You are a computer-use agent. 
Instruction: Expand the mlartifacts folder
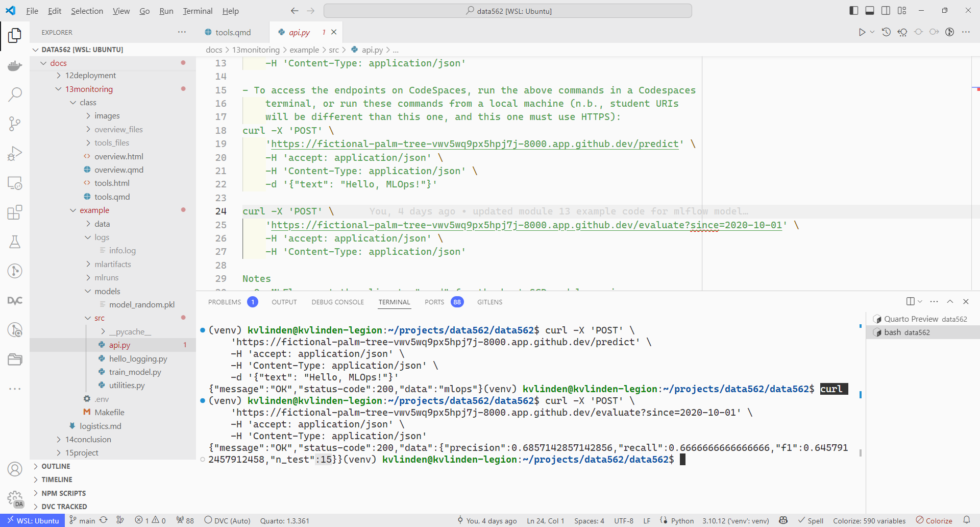[112, 264]
